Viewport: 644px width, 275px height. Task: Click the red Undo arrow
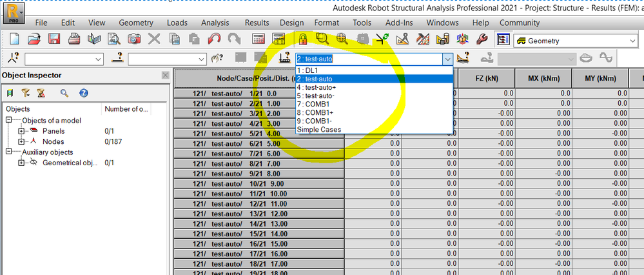click(214, 39)
